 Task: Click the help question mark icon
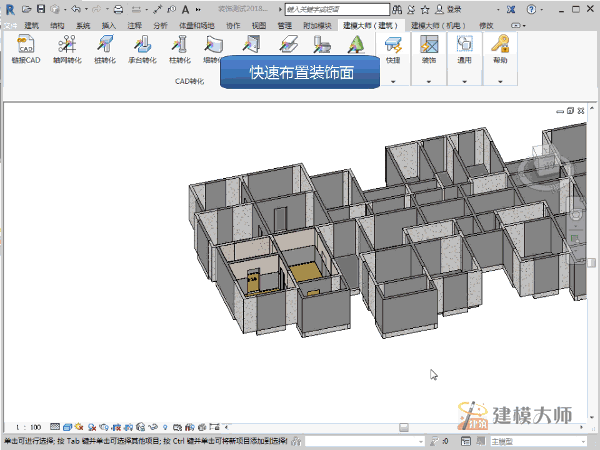click(531, 9)
